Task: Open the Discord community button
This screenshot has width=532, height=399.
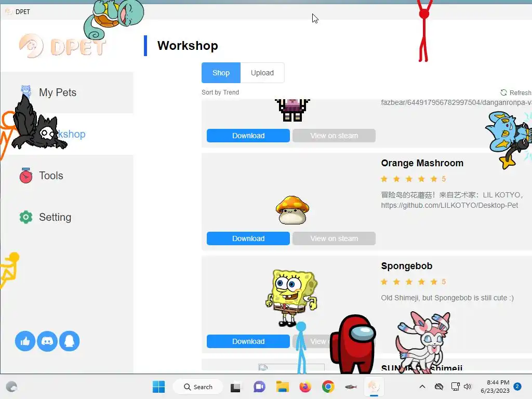Action: click(x=47, y=341)
